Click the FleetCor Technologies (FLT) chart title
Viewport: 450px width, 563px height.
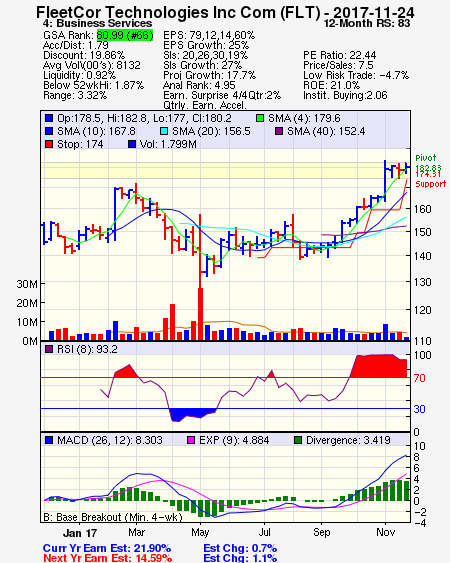point(225,12)
